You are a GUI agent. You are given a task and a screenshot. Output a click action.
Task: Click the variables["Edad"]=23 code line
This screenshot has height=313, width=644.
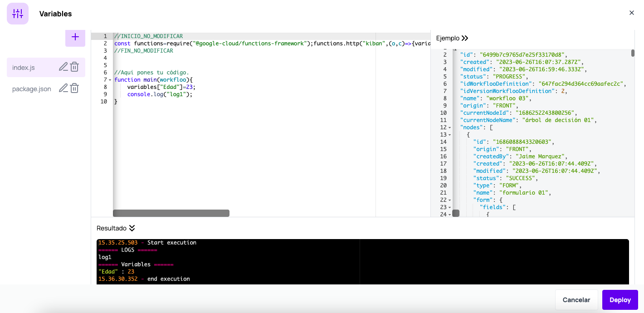click(x=161, y=87)
